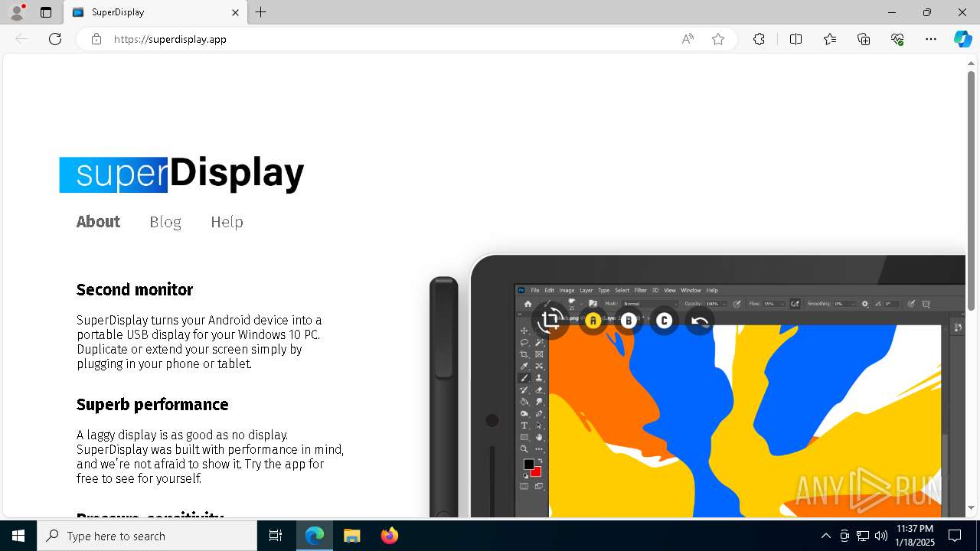Select Type tool in Photoshop image
The height and width of the screenshot is (551, 980).
pyautogui.click(x=524, y=425)
